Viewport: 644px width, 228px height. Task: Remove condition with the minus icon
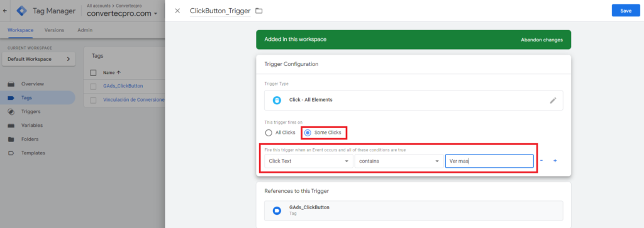(541, 161)
